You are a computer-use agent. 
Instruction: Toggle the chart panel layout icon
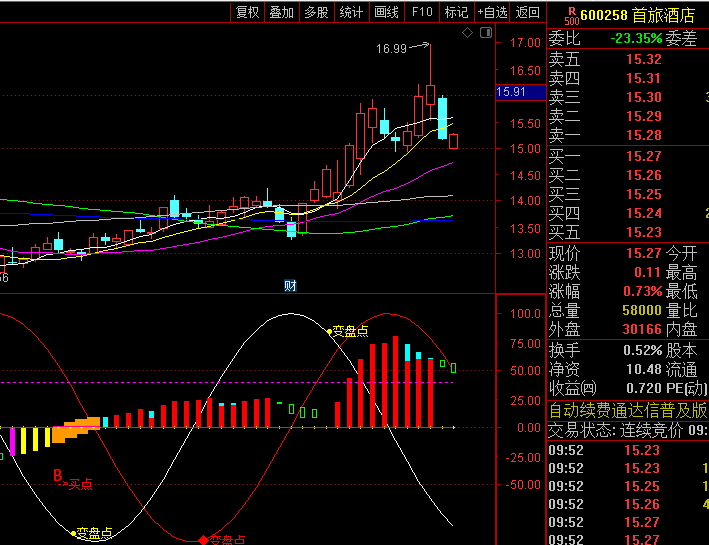(486, 33)
